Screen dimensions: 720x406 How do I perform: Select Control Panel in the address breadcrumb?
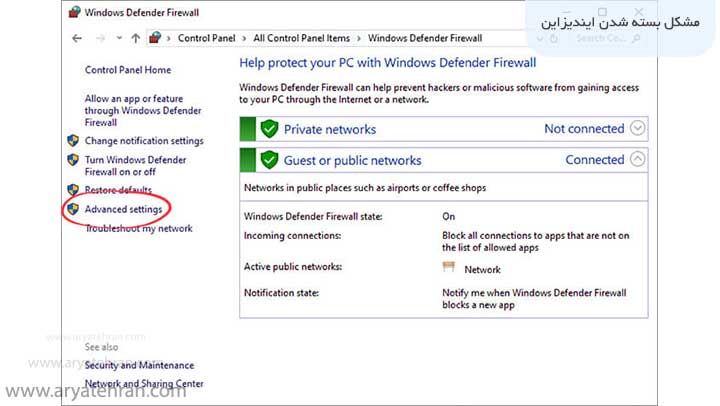[208, 38]
